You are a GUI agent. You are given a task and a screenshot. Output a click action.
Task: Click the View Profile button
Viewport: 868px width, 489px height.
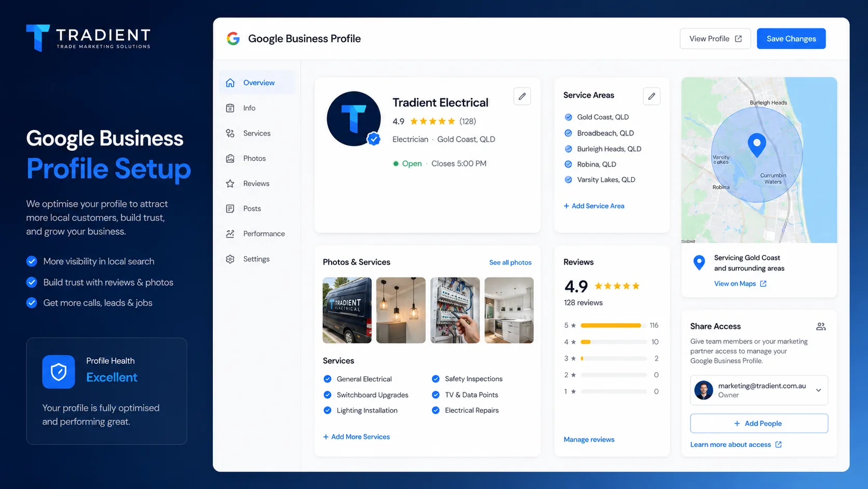[x=715, y=39]
